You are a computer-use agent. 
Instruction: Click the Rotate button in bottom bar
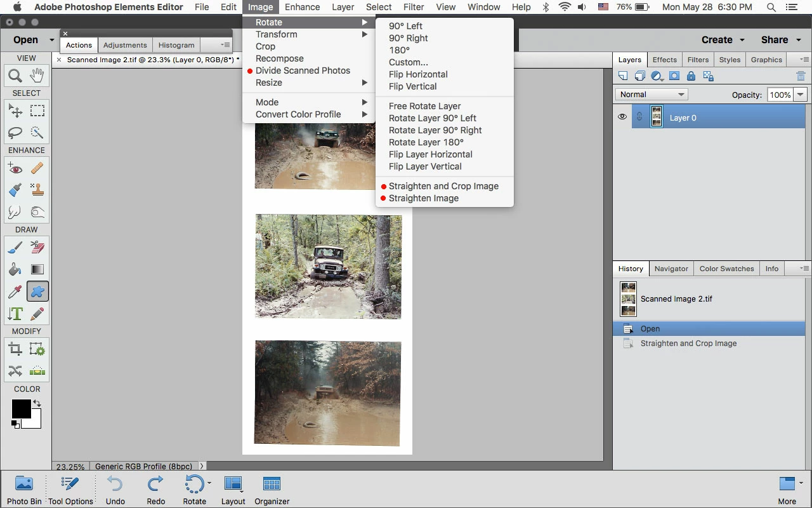[194, 490]
